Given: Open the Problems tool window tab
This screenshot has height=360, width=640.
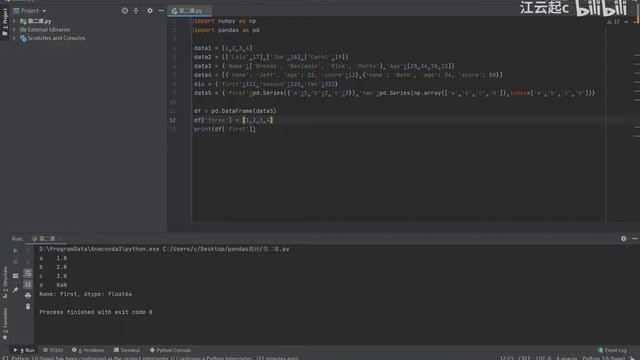Looking at the screenshot, I should [x=88, y=350].
